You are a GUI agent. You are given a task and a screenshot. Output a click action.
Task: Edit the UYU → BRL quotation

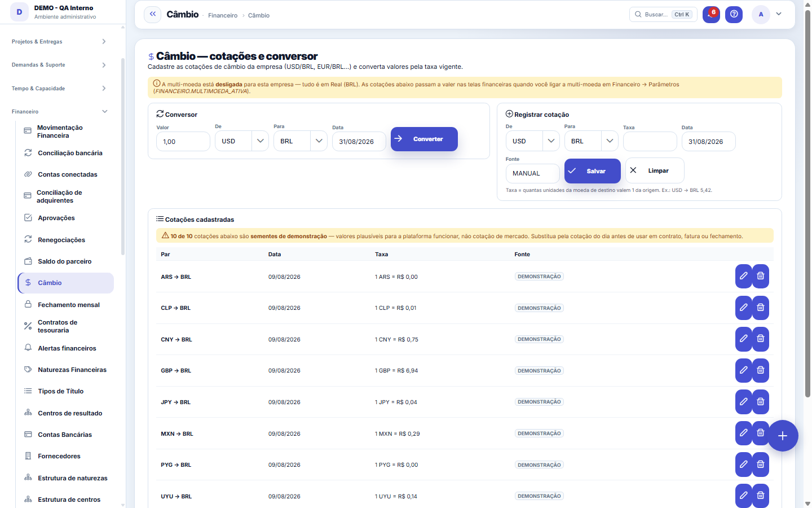click(744, 496)
